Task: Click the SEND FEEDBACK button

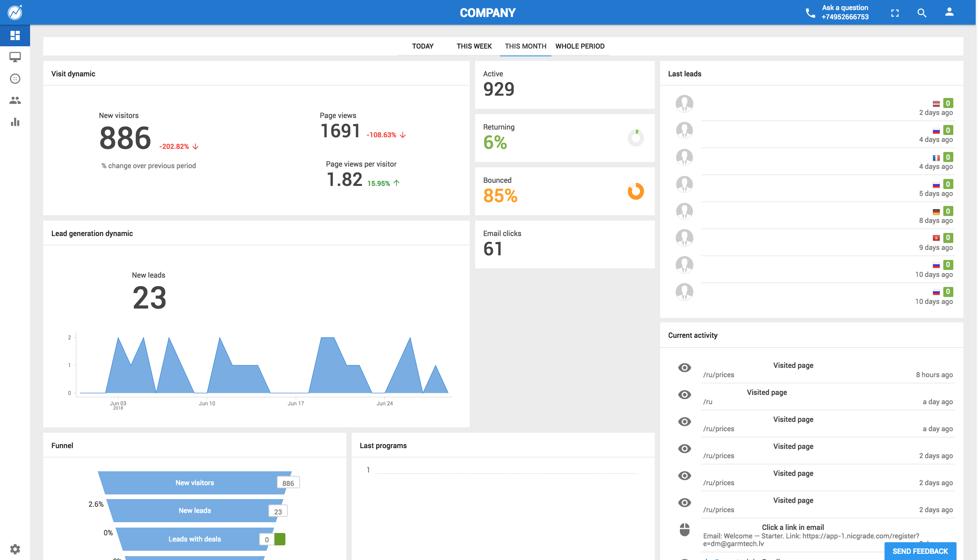Action: point(920,551)
